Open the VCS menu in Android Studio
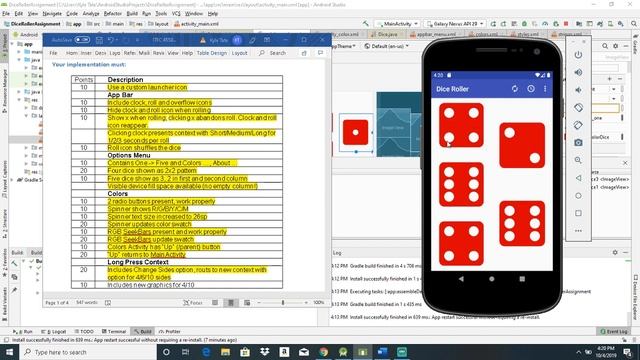This screenshot has height=360, width=640. pos(176,13)
